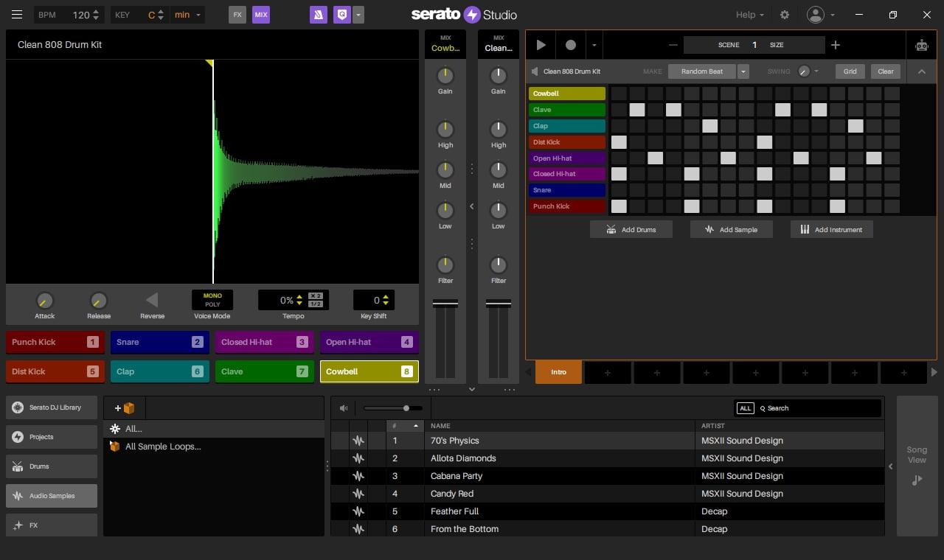Open the FX library tab
944x560 pixels.
[x=52, y=525]
